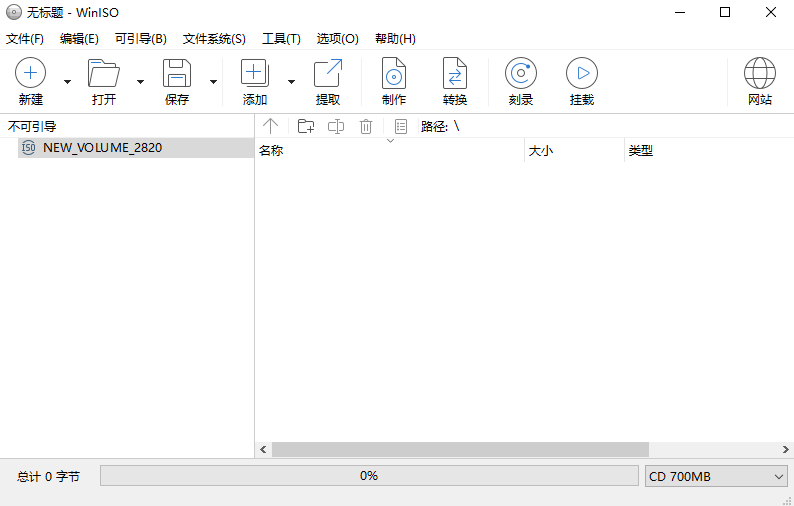The height and width of the screenshot is (506, 794).
Task: Expand the dropdown arrow beside 添加
Action: [291, 82]
